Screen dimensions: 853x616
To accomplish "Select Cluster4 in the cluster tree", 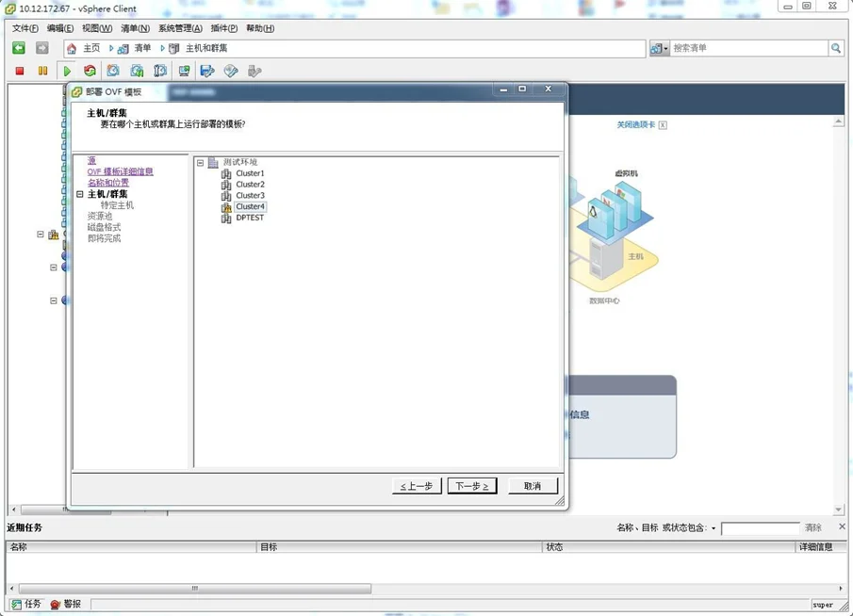I will 250,206.
